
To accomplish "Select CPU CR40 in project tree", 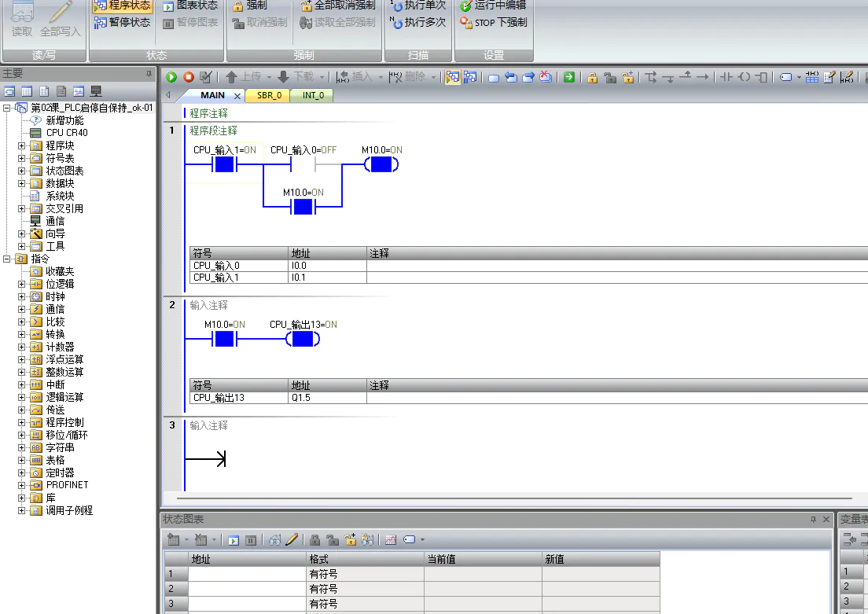I will point(67,133).
